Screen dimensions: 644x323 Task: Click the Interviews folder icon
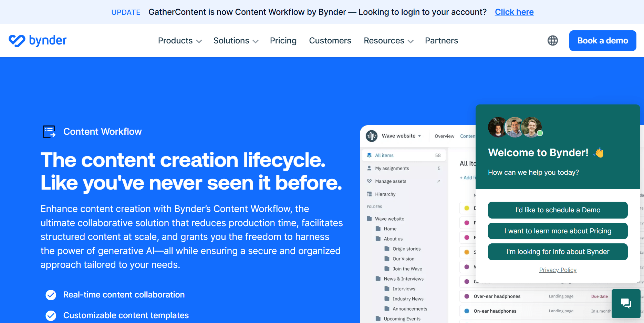[x=387, y=289]
